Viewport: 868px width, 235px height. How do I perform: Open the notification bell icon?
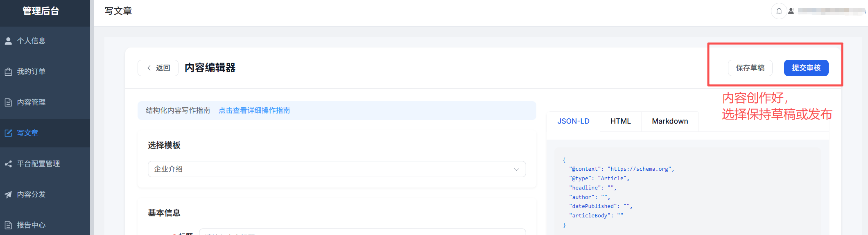pos(779,11)
